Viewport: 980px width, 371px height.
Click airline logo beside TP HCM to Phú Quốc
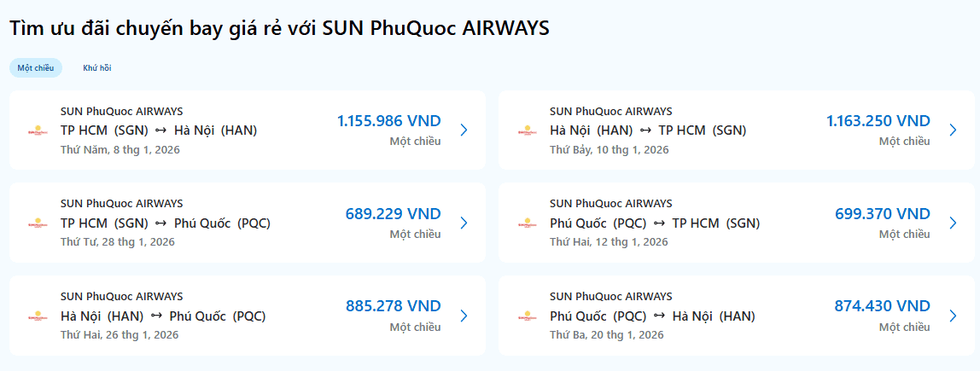pyautogui.click(x=36, y=223)
